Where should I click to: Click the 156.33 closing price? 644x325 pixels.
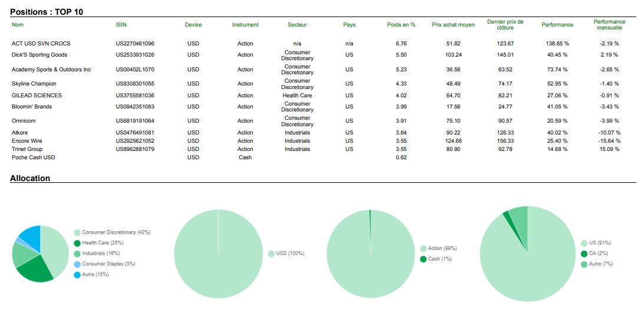[505, 141]
